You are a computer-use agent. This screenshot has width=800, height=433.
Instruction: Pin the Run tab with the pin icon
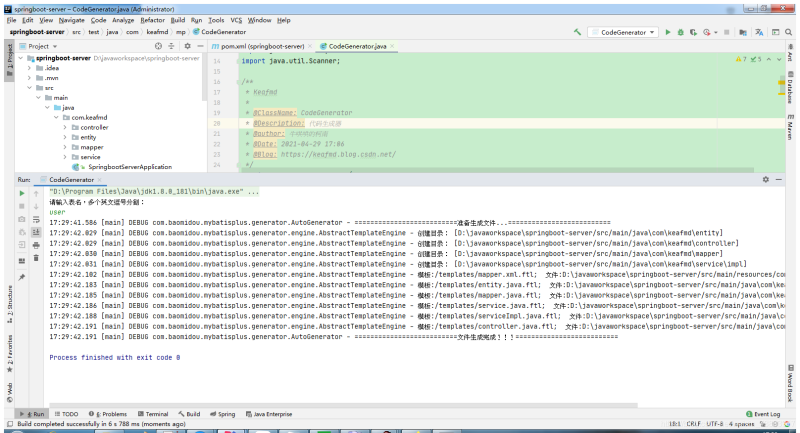tap(21, 277)
